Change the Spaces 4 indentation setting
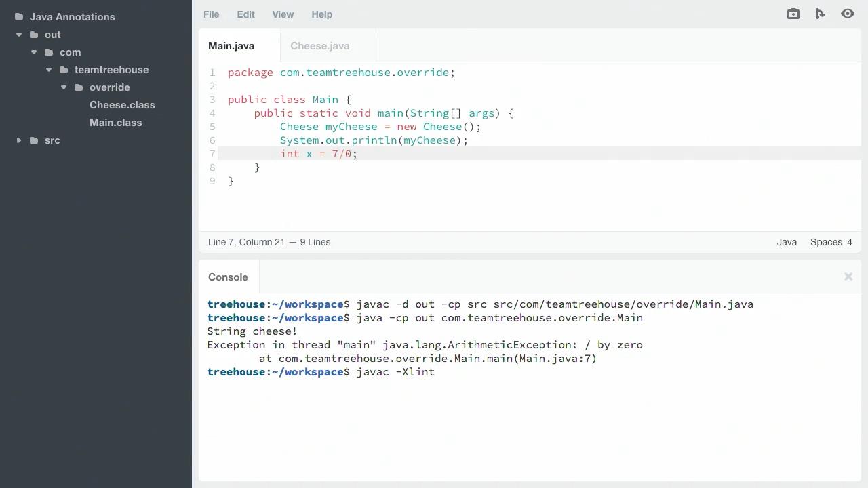The height and width of the screenshot is (488, 868). (x=831, y=242)
